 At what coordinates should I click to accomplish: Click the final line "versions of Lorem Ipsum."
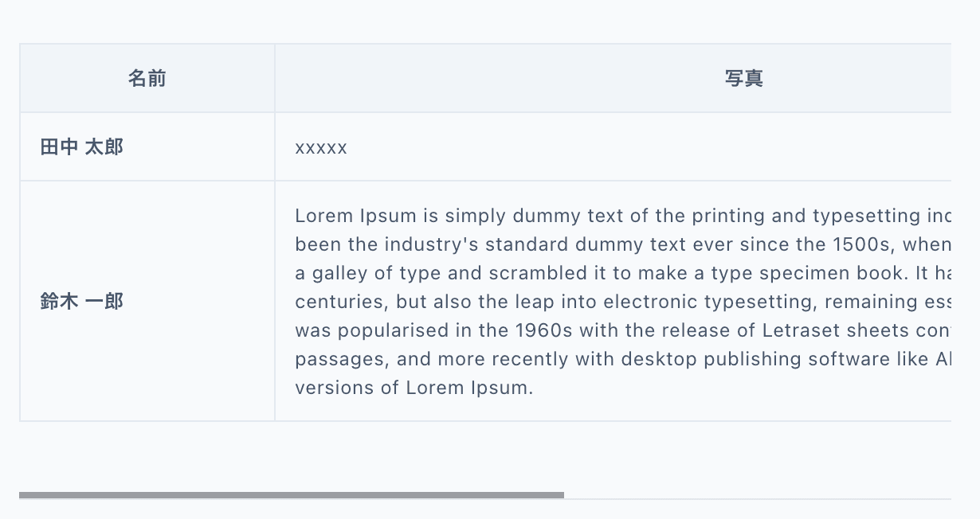click(x=414, y=388)
